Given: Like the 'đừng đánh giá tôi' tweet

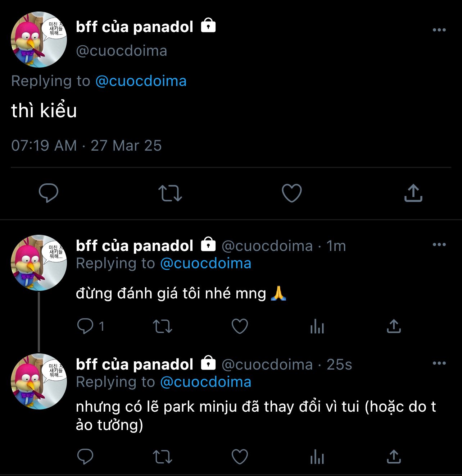Looking at the screenshot, I should (240, 326).
